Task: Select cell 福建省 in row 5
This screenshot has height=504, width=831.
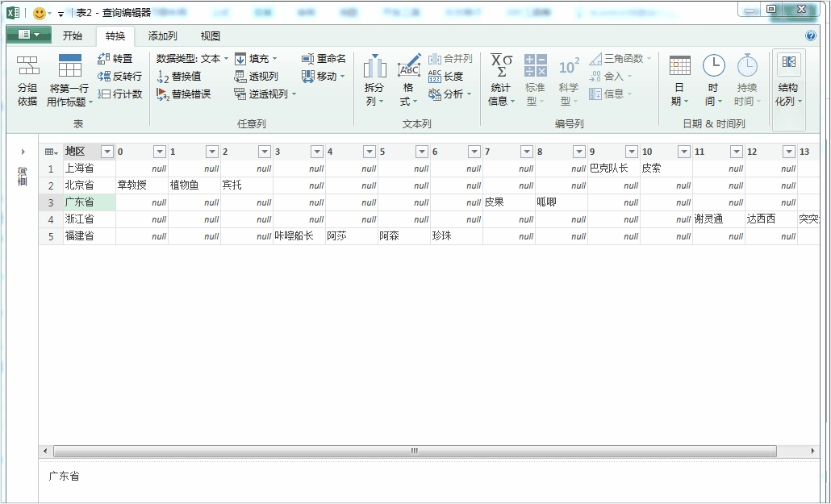Action: (x=89, y=236)
